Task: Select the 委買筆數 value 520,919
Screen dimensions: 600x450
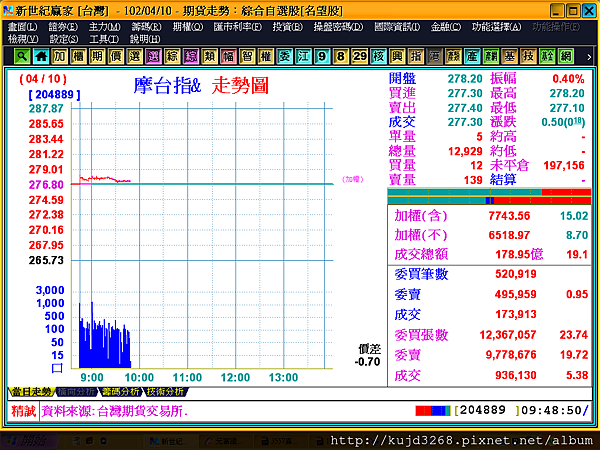Action: [515, 274]
